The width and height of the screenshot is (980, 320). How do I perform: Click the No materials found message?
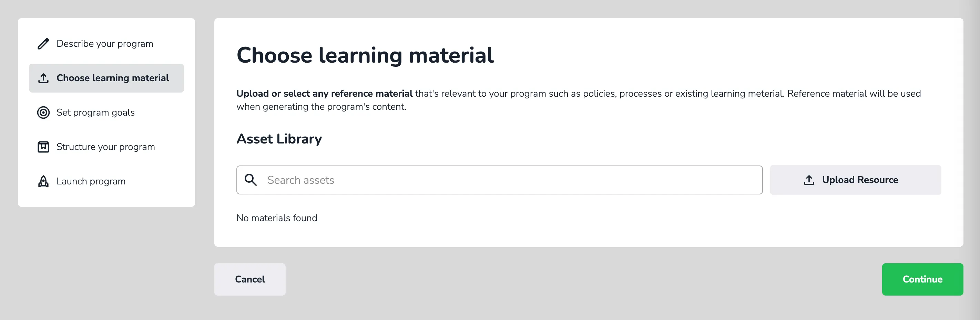277,218
